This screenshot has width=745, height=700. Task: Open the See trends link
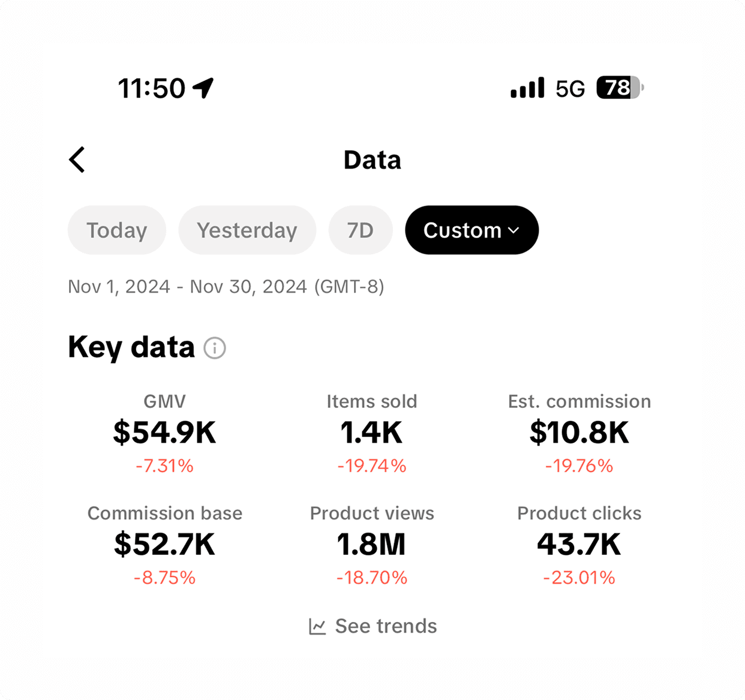(x=373, y=626)
